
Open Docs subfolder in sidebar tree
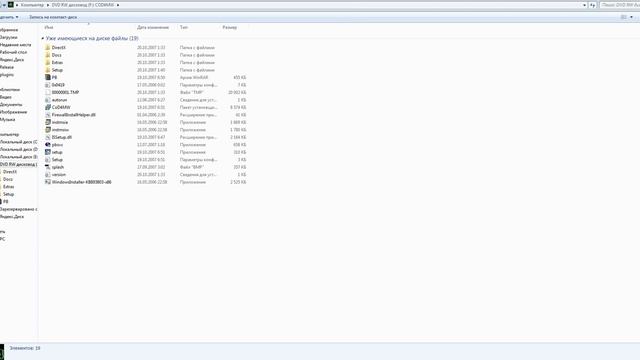click(8, 179)
